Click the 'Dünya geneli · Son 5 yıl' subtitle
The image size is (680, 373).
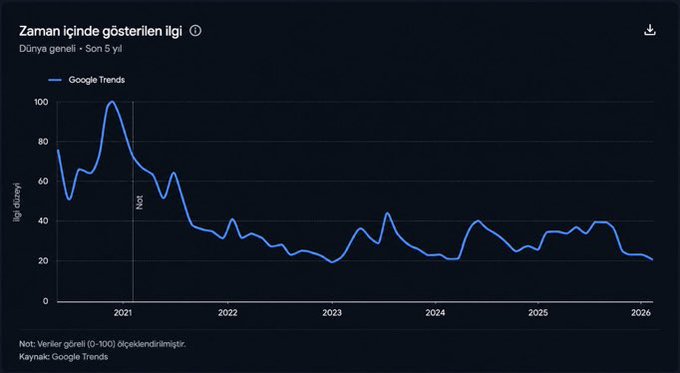pyautogui.click(x=70, y=49)
